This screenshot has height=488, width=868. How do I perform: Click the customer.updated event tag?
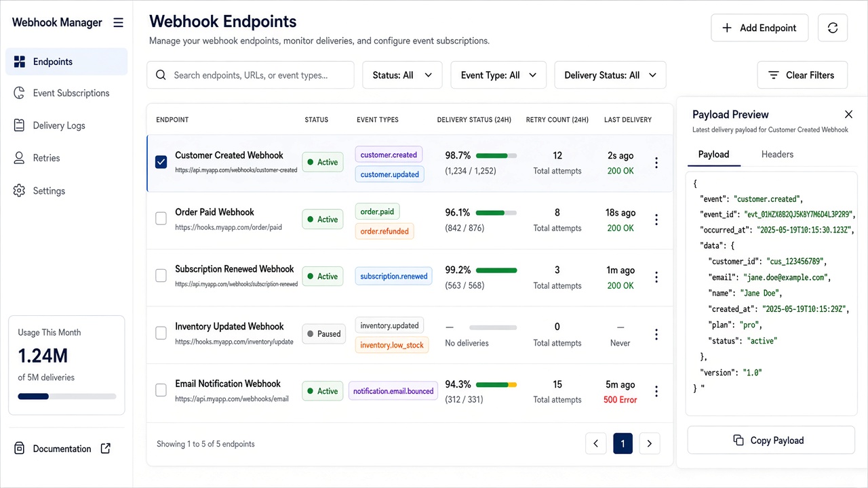[x=390, y=174]
